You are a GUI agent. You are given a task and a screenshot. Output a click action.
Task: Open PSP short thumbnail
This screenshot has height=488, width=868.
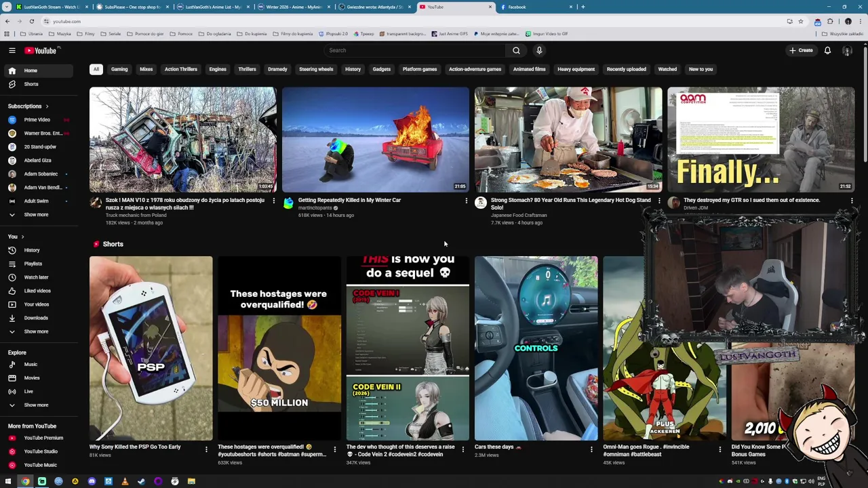tap(151, 348)
